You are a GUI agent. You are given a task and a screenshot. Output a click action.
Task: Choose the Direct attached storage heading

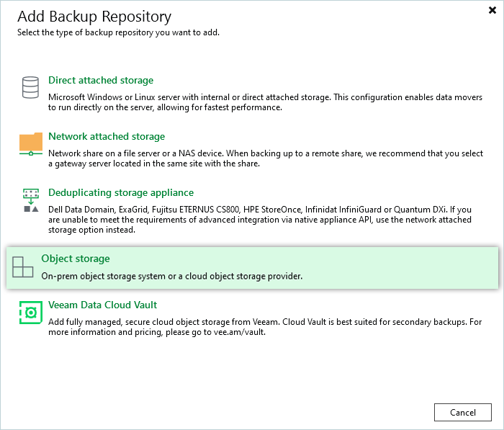tap(101, 81)
